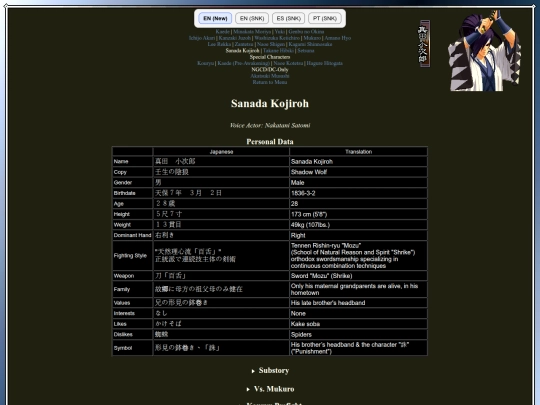Click the 'None' interests cell
Viewport: 540px width, 405px height.
pyautogui.click(x=358, y=313)
